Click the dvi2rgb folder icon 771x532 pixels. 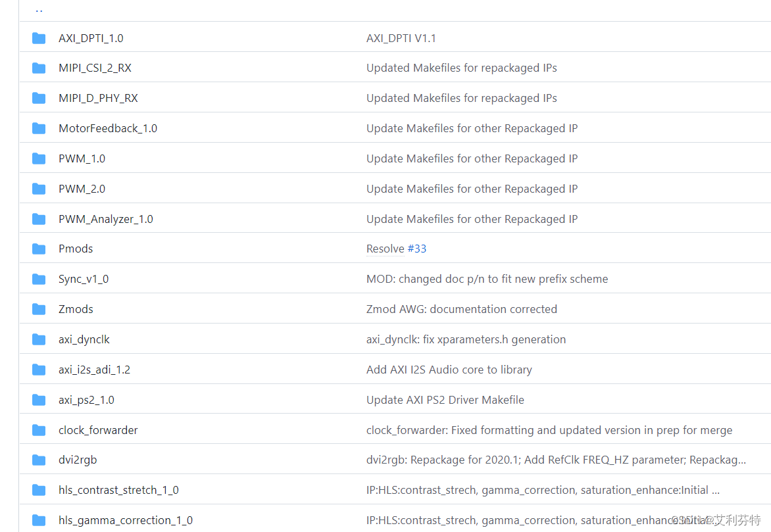click(39, 460)
